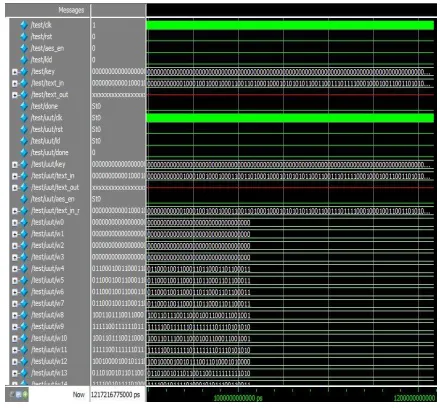
Task: Expand the /test/uut/w13 bus
Action: coord(15,373)
